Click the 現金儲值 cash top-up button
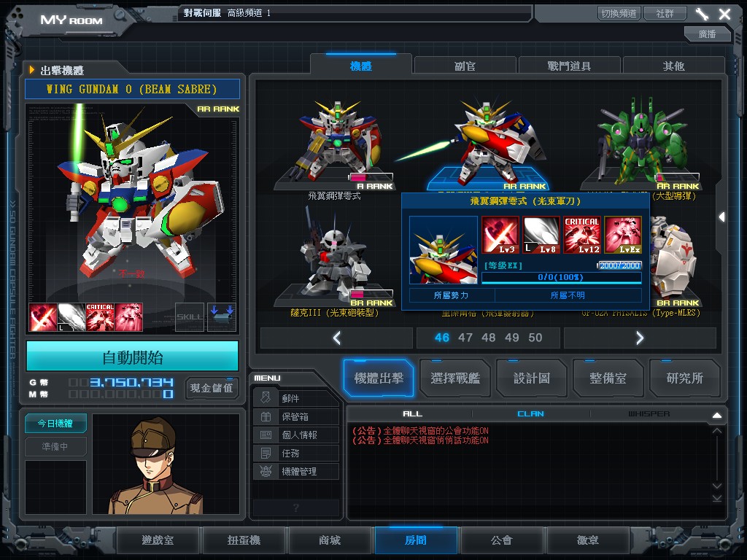The height and width of the screenshot is (560, 747). 212,388
